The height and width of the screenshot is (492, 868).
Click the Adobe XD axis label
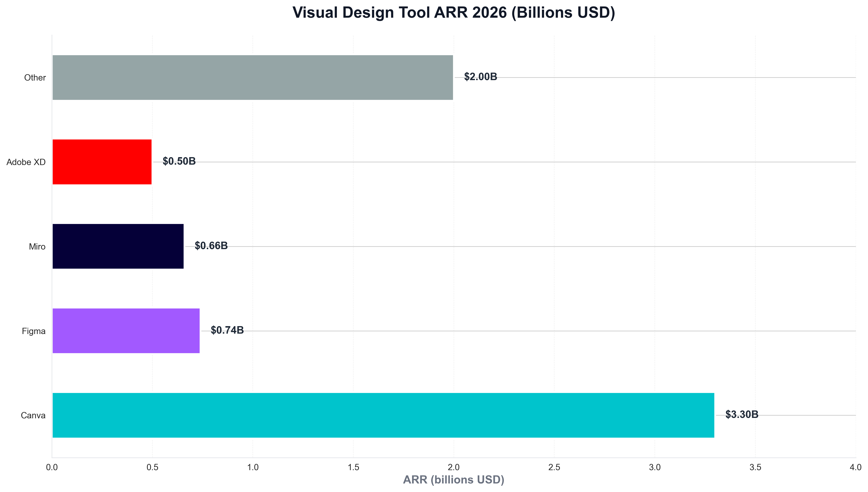pyautogui.click(x=27, y=162)
